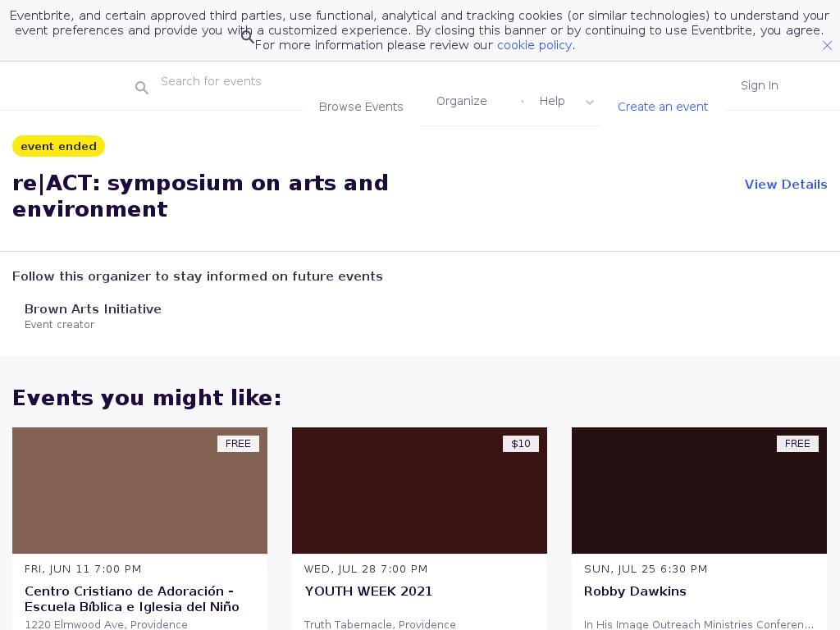Focus the Search for events field

pos(230,81)
